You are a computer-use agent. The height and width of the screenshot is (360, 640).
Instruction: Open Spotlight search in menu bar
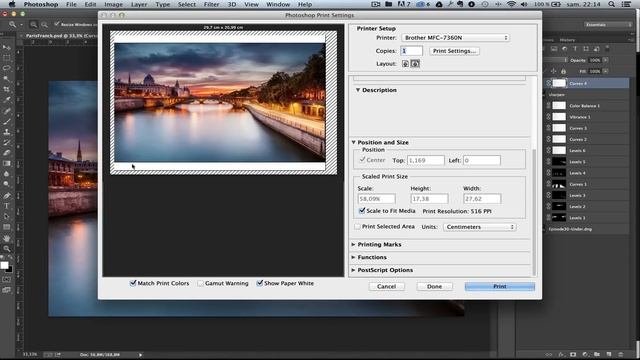(611, 4)
